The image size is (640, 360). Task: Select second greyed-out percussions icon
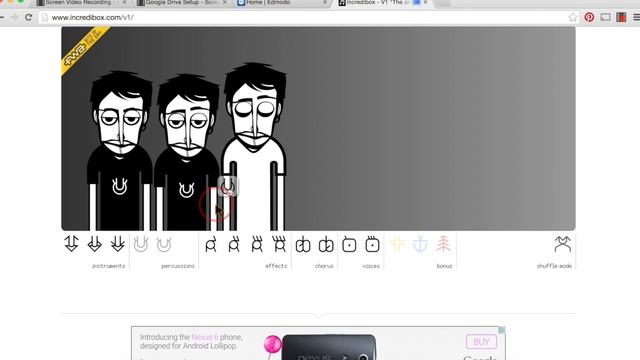[x=164, y=244]
